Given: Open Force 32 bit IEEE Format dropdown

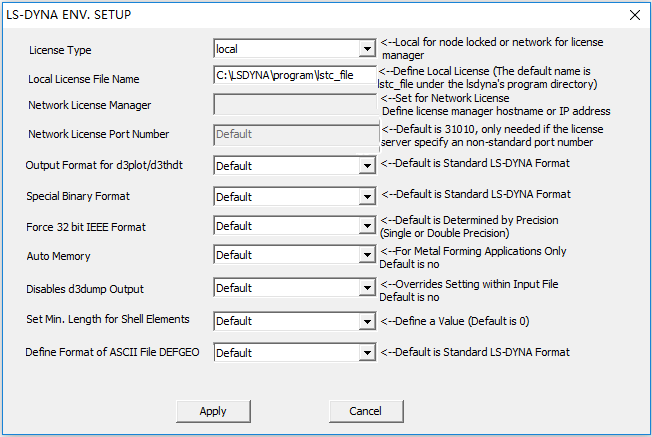Looking at the screenshot, I should pos(293,227).
